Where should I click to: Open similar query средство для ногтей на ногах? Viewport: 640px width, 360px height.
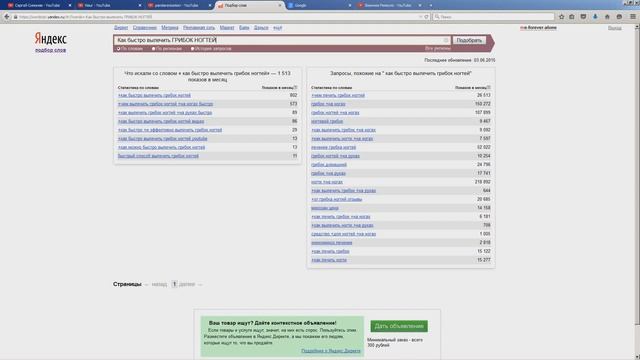343,234
